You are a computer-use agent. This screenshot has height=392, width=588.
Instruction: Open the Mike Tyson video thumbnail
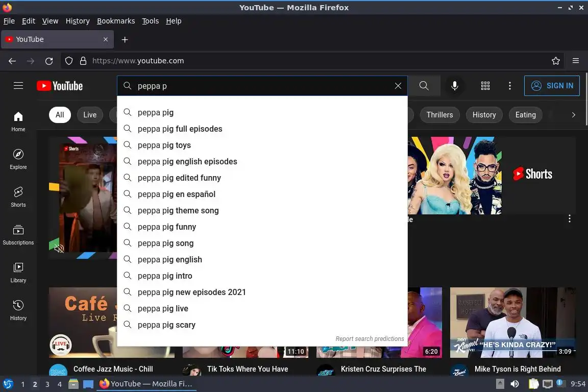[512, 322]
